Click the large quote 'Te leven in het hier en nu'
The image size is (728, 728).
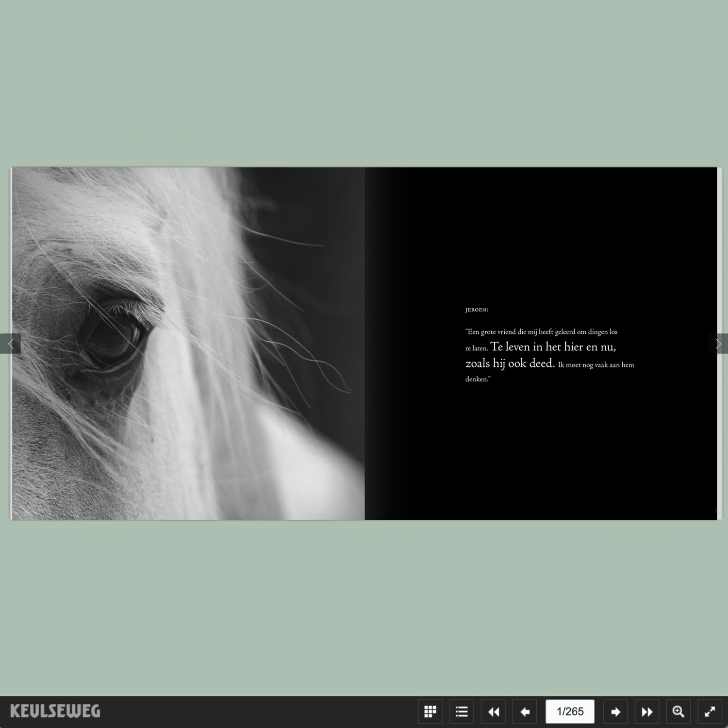[x=553, y=347]
